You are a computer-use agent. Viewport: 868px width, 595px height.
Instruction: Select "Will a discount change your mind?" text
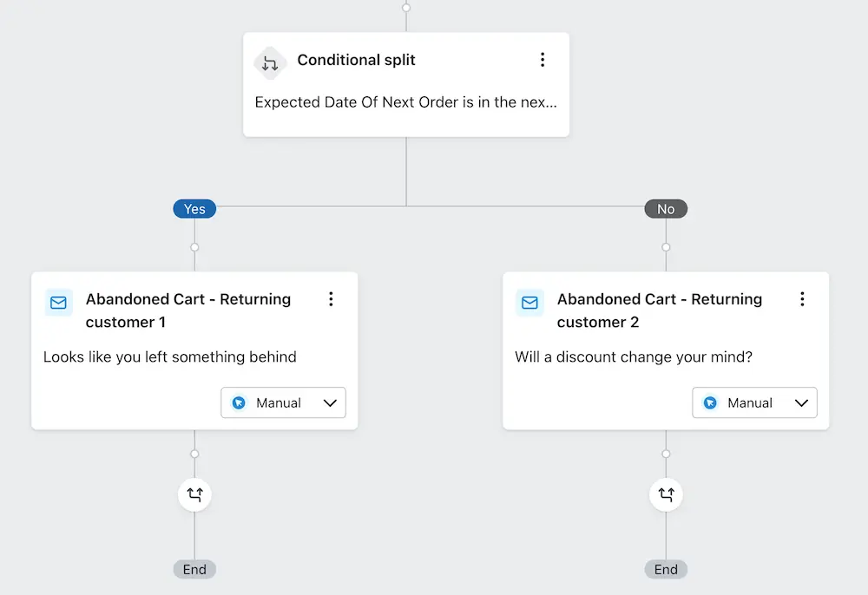pyautogui.click(x=634, y=356)
